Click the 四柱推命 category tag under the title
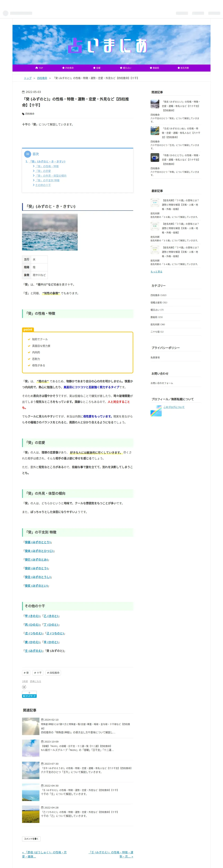 tap(30, 114)
